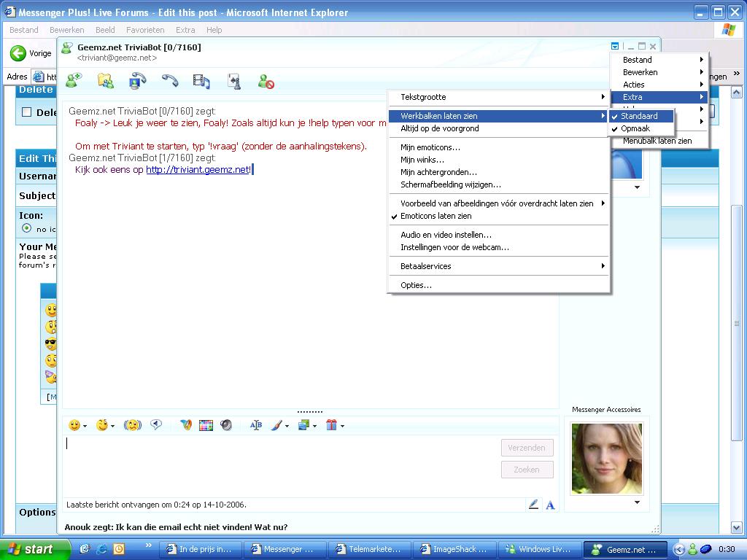Toggle the Standaard toolbar checkmark option
Image resolution: width=747 pixels, height=560 pixels.
[x=639, y=116]
